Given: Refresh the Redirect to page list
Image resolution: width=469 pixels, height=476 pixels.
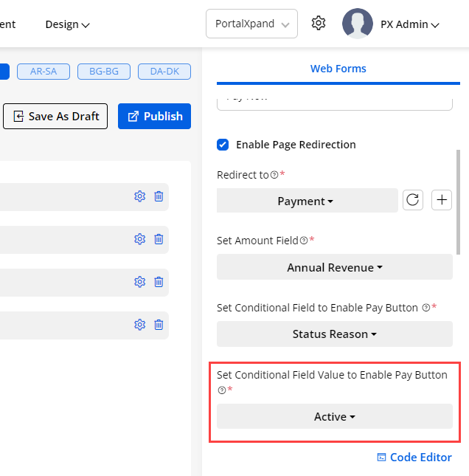Looking at the screenshot, I should [x=413, y=200].
